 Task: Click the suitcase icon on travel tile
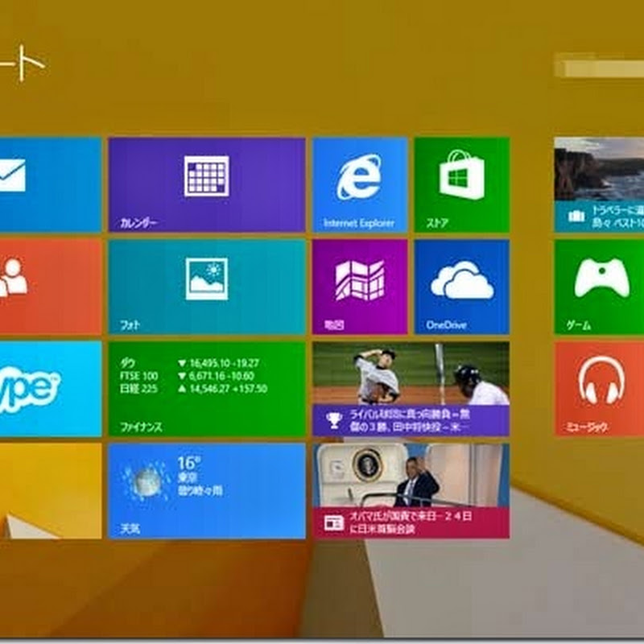[x=576, y=216]
